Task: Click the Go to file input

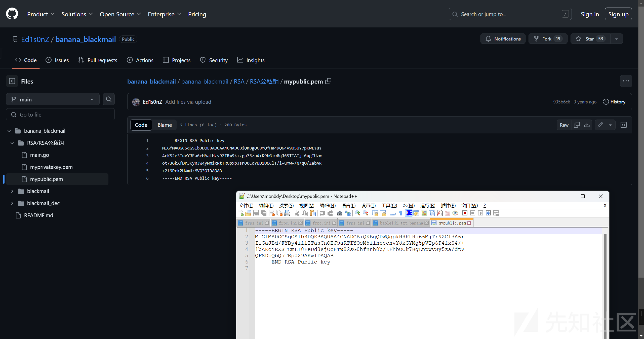Action: [60, 115]
